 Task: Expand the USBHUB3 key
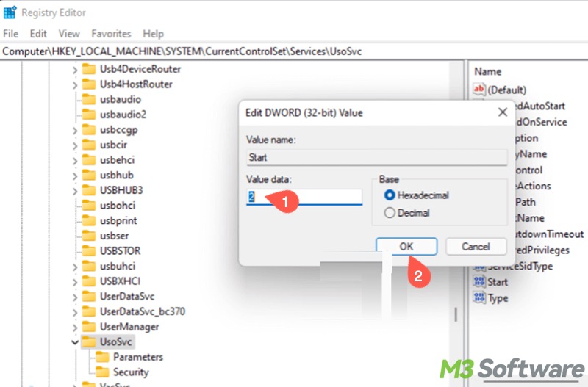[75, 191]
